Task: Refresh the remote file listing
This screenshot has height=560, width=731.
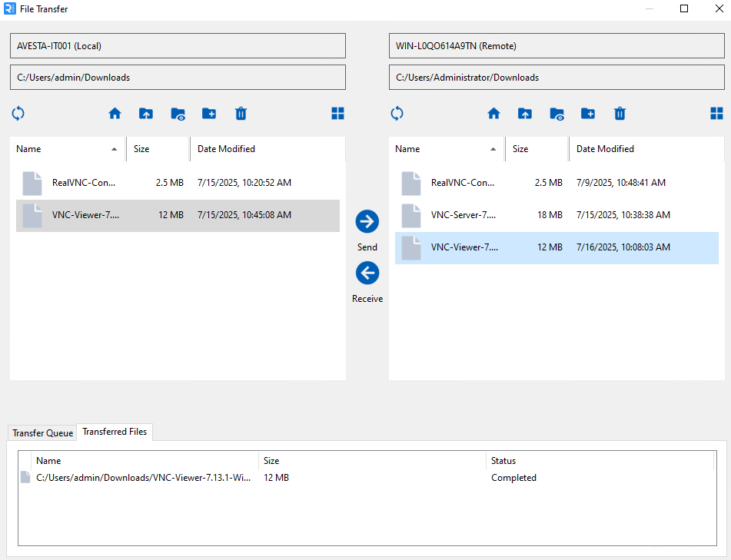Action: 397,113
